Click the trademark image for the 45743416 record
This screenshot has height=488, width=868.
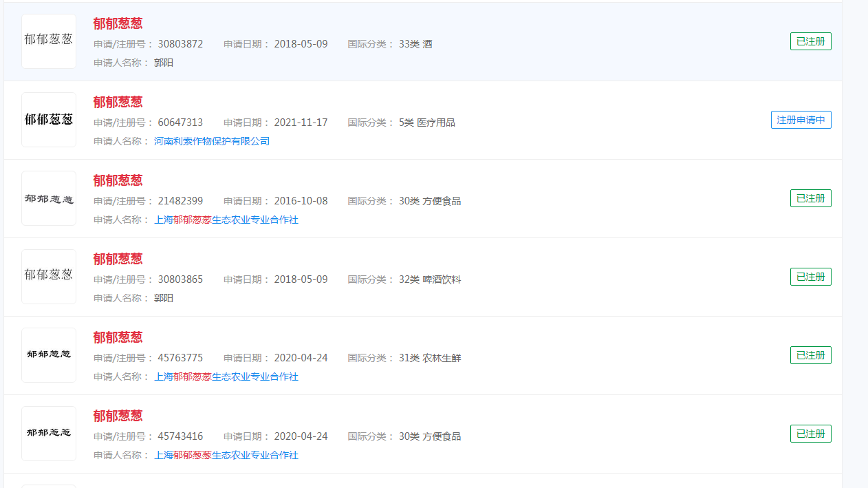(x=48, y=434)
